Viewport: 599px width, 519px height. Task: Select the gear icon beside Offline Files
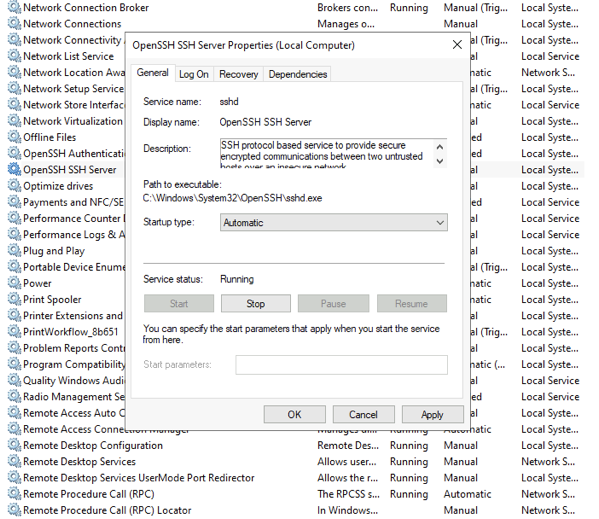tap(14, 137)
